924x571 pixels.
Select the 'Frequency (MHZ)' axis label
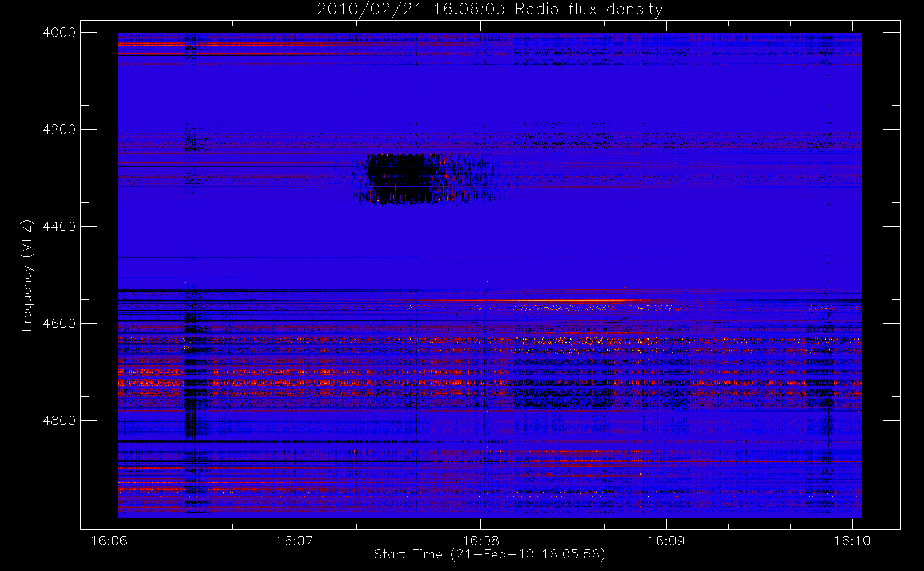26,276
